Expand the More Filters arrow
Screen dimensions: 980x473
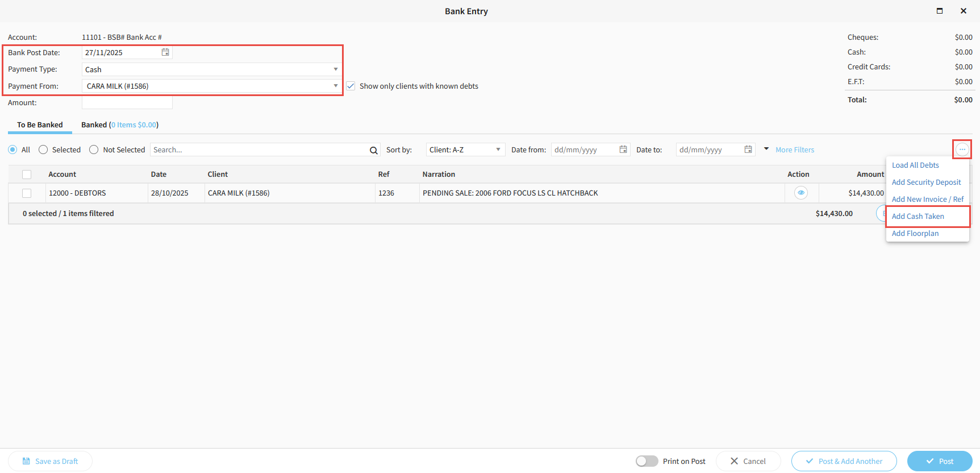(766, 149)
